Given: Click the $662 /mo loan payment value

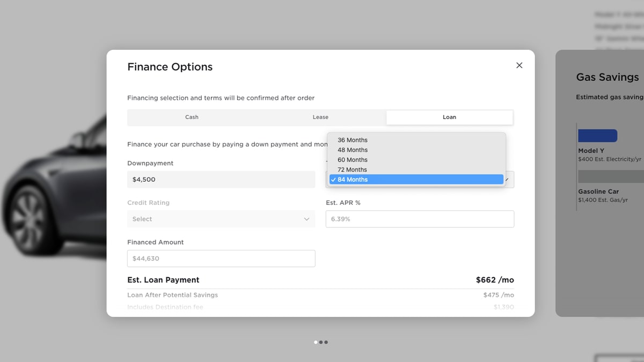Looking at the screenshot, I should [x=495, y=280].
